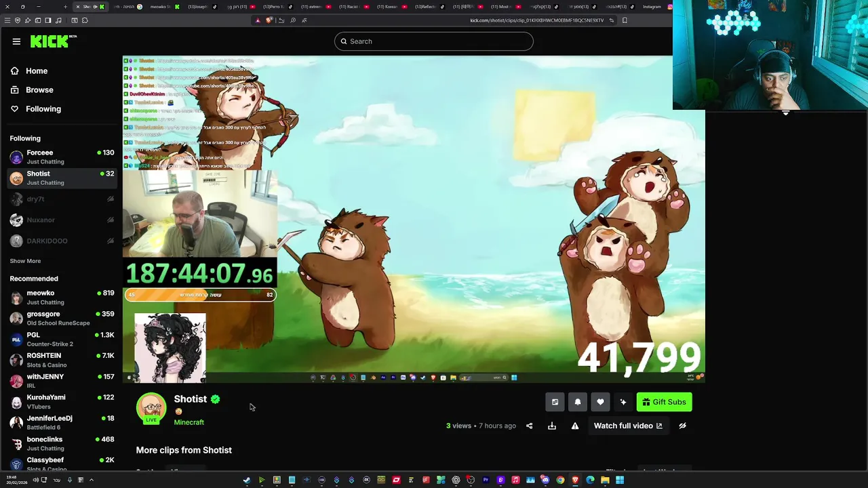Click the card icon left of bell
This screenshot has width=868, height=488.
(555, 402)
